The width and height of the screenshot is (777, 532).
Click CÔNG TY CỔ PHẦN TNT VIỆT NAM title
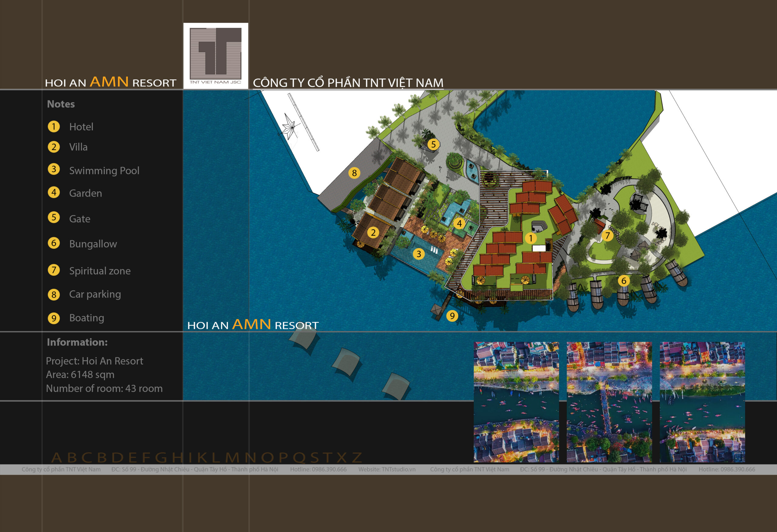point(348,82)
